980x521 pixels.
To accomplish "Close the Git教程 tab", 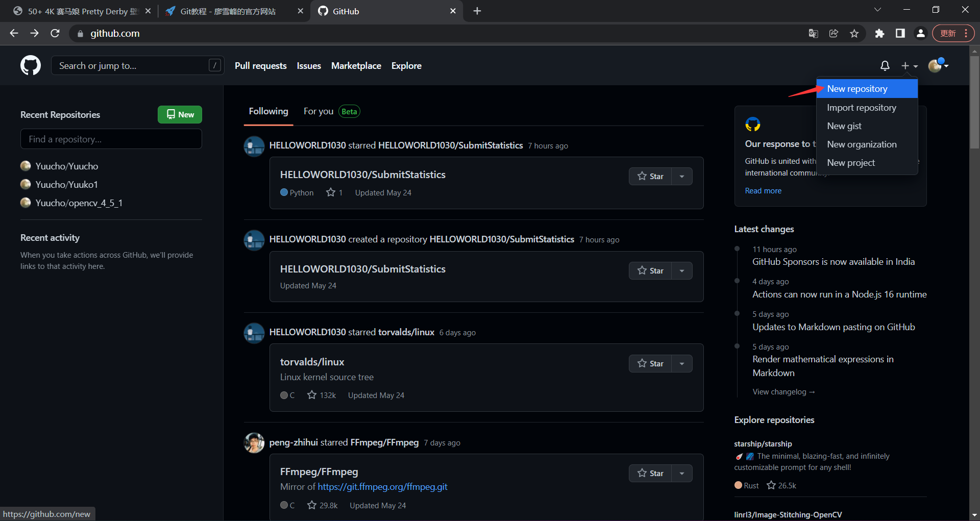I will click(x=300, y=11).
